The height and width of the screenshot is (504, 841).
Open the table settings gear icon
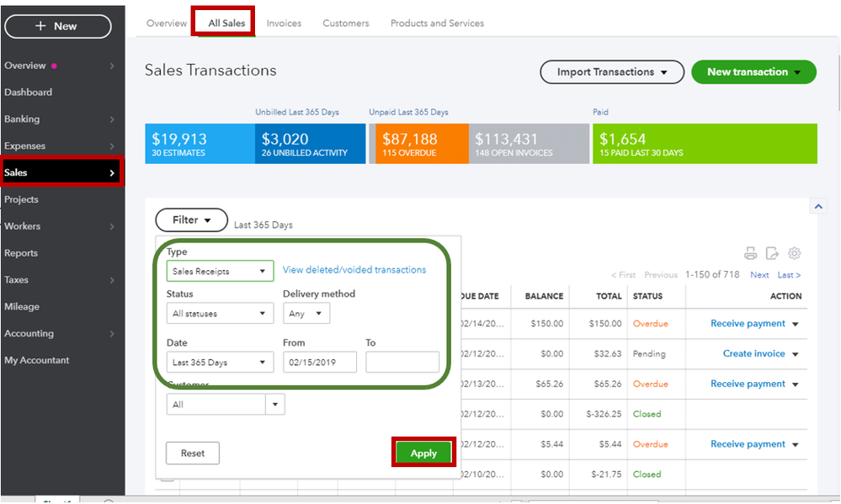point(795,253)
